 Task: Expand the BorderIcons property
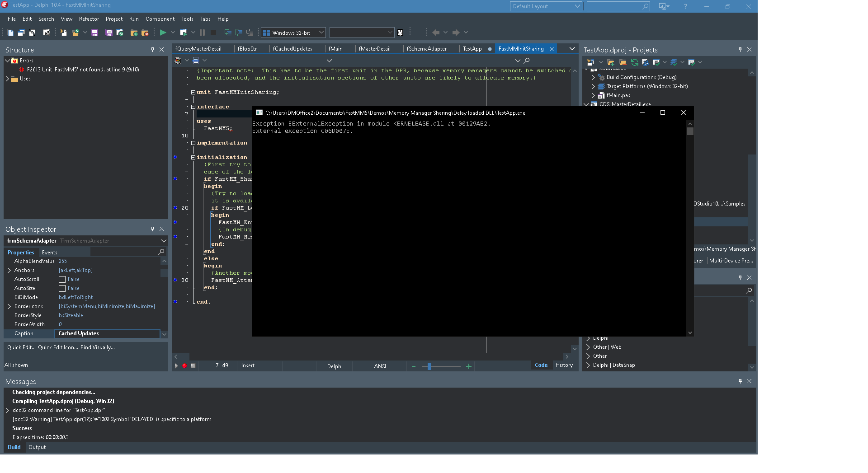pyautogui.click(x=9, y=307)
